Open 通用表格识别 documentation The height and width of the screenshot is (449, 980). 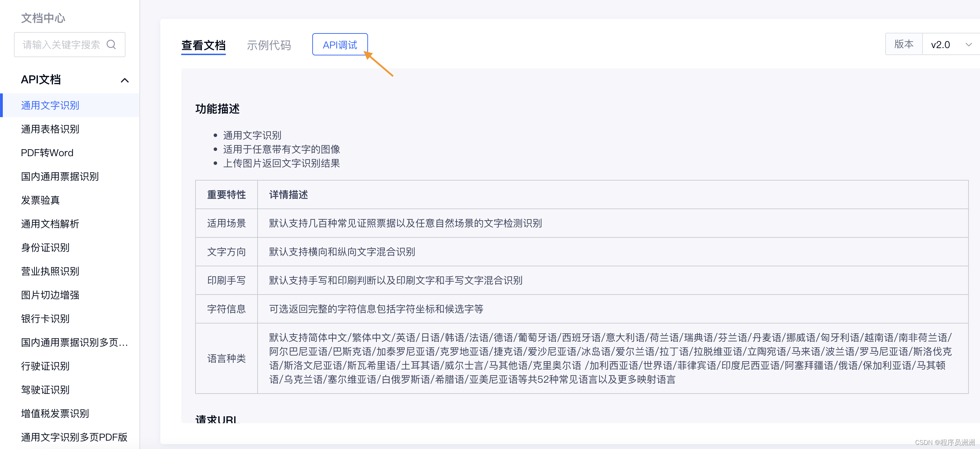coord(50,129)
